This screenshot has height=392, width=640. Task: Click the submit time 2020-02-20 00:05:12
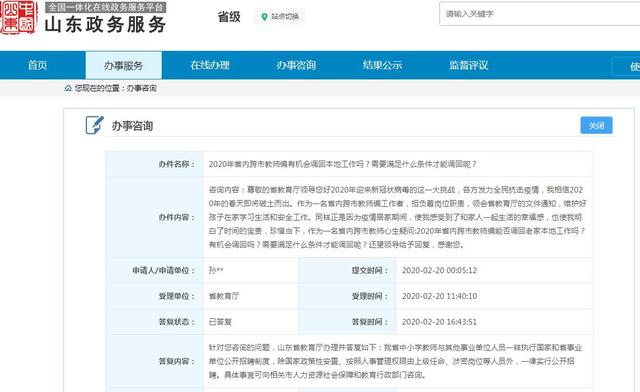439,270
